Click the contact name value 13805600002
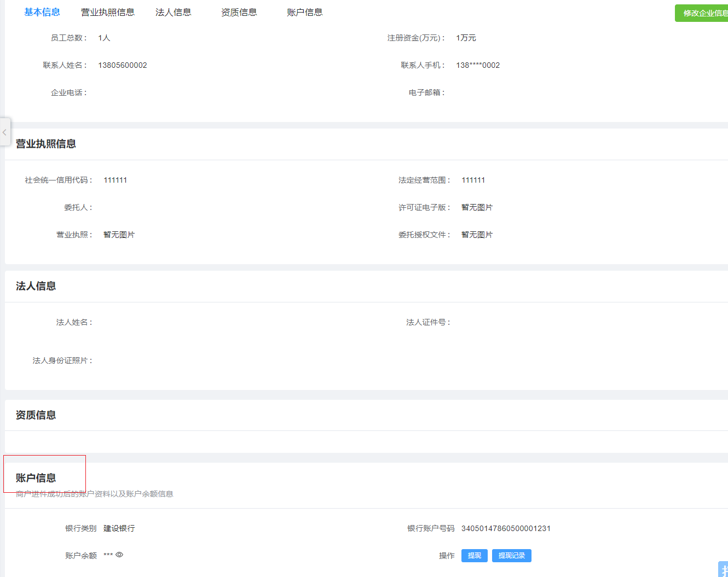Image resolution: width=728 pixels, height=577 pixels. 123,65
